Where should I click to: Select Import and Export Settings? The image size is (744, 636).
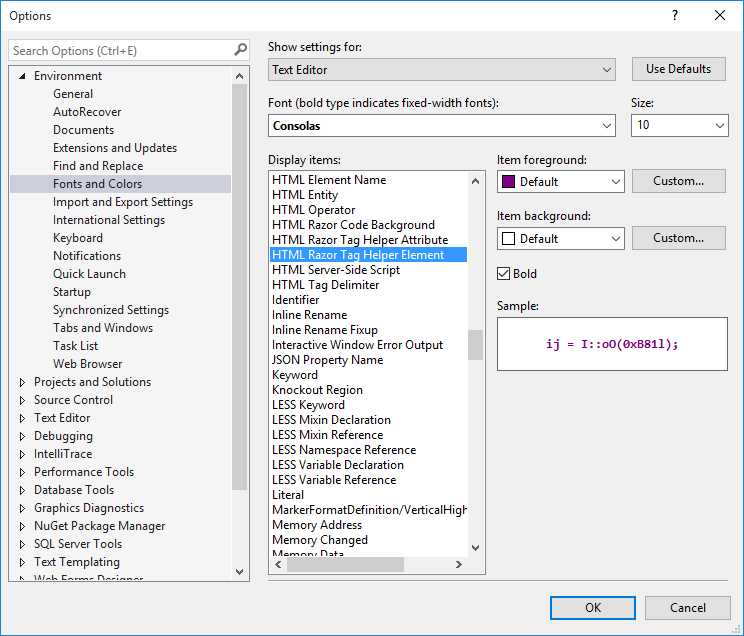tap(123, 202)
